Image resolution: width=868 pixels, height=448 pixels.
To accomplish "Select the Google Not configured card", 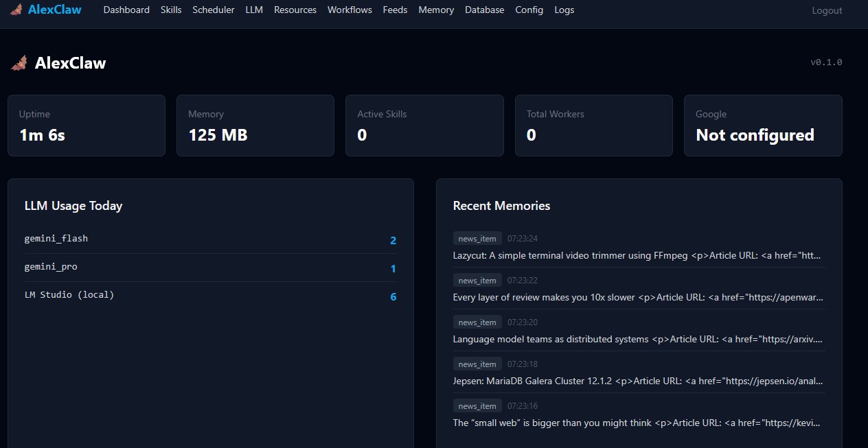I will [762, 126].
